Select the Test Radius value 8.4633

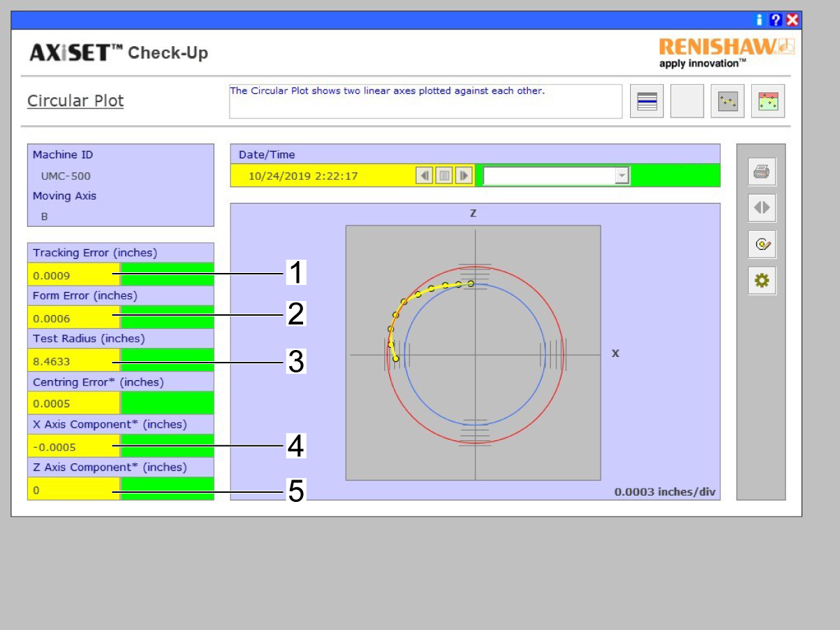52,362
